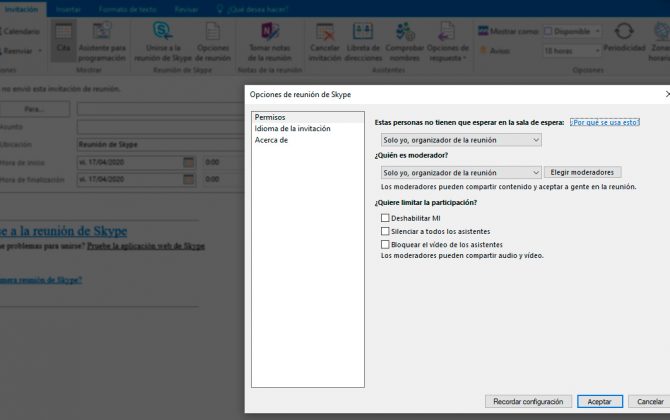Image resolution: width=670 pixels, height=420 pixels.
Task: Tick the Deshabilitar MI checkbox
Action: 385,218
